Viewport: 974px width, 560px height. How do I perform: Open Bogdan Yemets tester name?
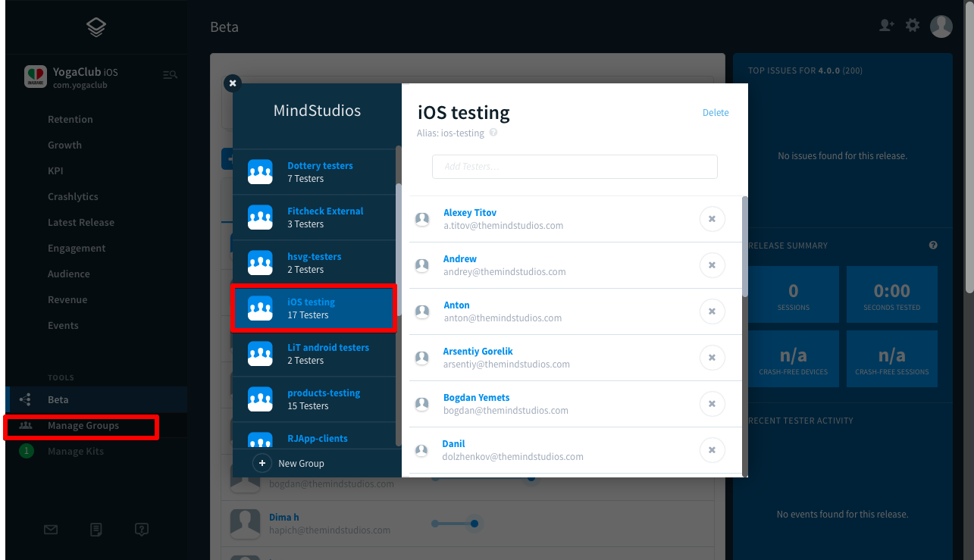click(476, 398)
